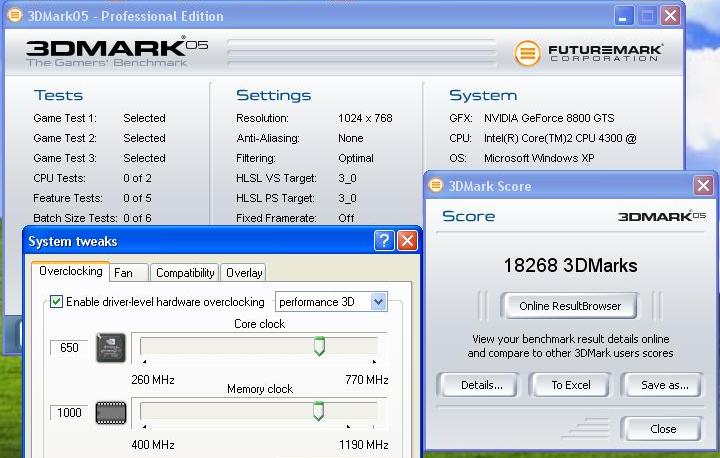Click the 1190 MHz maximum memory clock label
The image size is (720, 458).
click(x=363, y=445)
